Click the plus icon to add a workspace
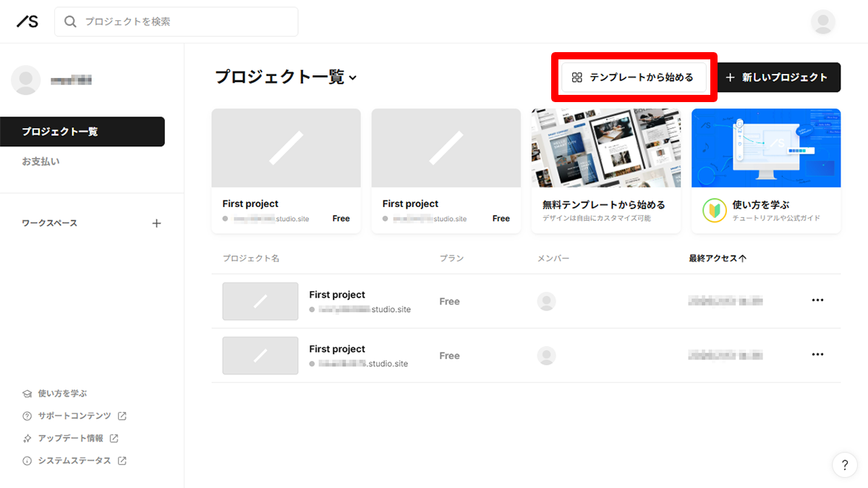The width and height of the screenshot is (868, 488). coord(157,223)
